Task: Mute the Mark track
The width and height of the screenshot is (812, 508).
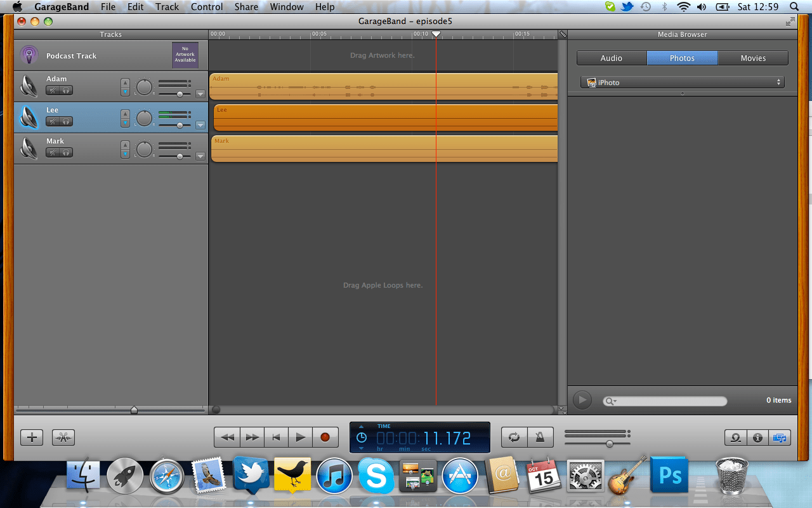Action: pyautogui.click(x=53, y=152)
